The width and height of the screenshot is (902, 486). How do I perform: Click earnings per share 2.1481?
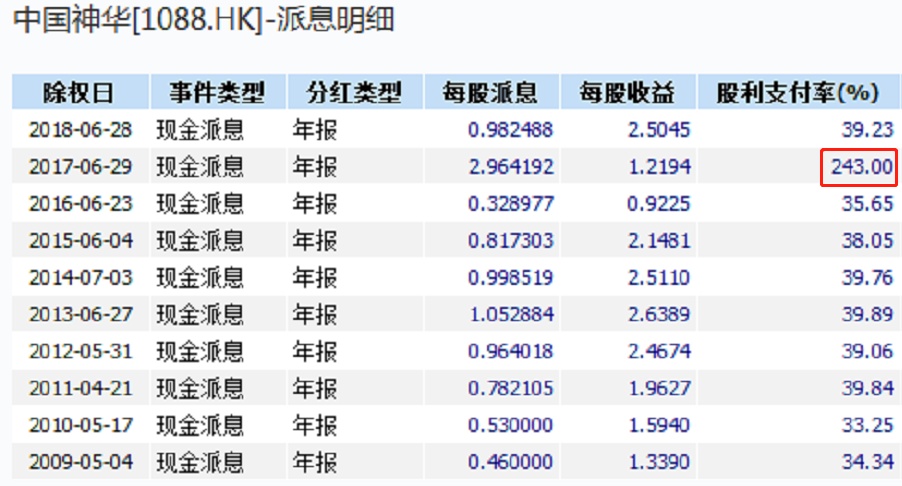[659, 240]
